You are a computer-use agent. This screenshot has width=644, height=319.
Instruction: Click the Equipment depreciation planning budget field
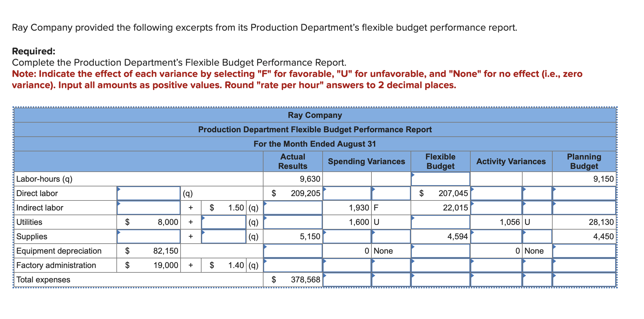pyautogui.click(x=584, y=251)
